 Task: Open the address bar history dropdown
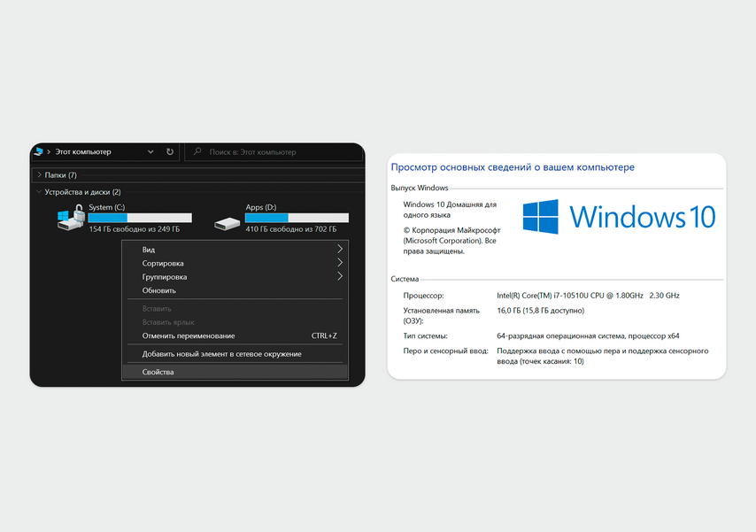coord(150,152)
